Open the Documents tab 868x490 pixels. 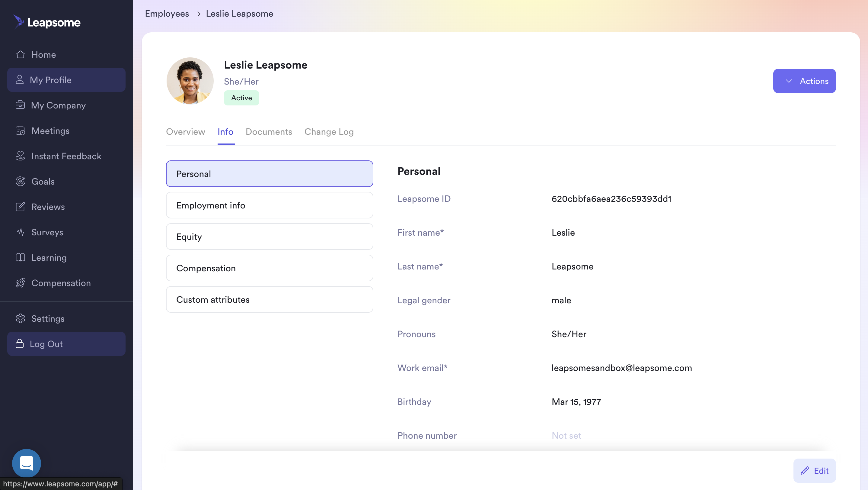(x=269, y=131)
